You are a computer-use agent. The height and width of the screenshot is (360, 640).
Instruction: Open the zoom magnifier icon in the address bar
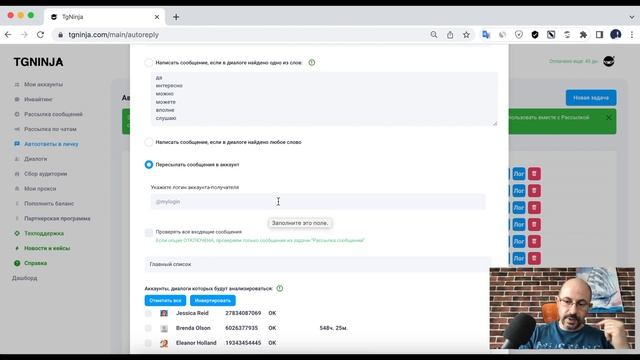(433, 35)
